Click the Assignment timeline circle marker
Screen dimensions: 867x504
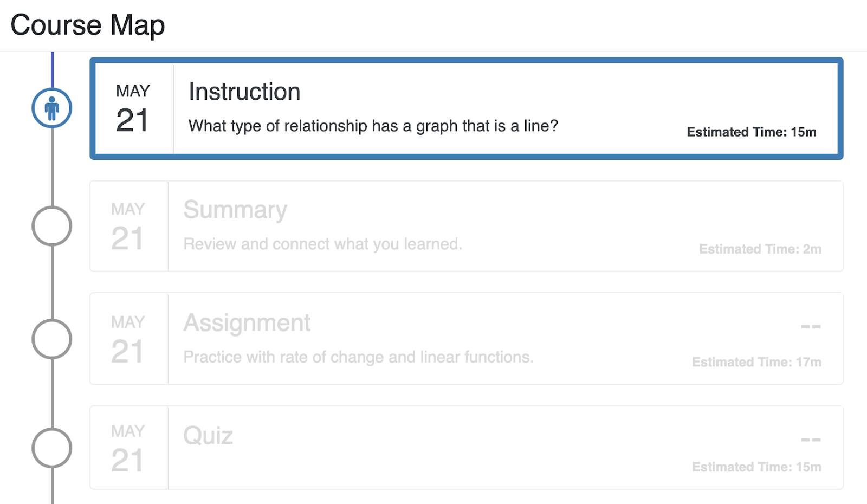[52, 339]
